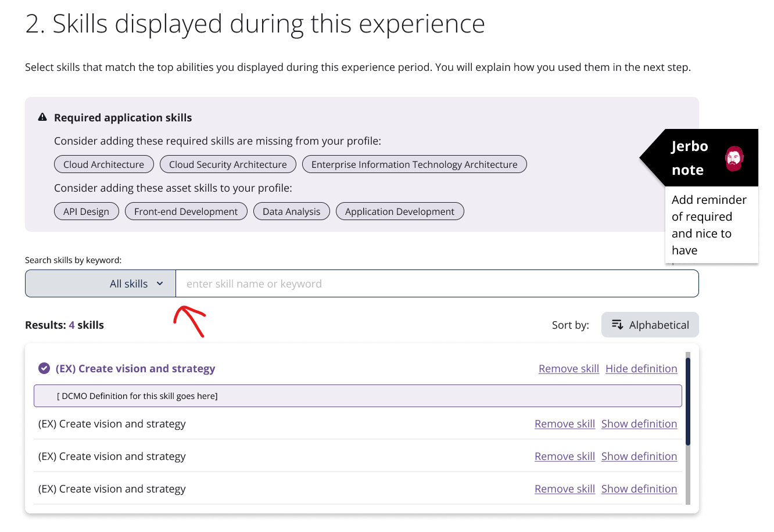The width and height of the screenshot is (774, 532).
Task: Click the chevron next to All skills
Action: (x=159, y=283)
